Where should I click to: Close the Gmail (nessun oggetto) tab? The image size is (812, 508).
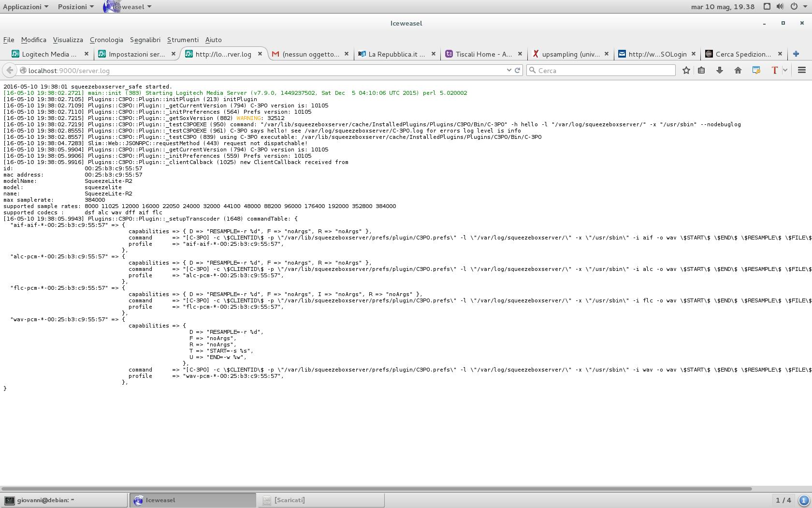347,54
